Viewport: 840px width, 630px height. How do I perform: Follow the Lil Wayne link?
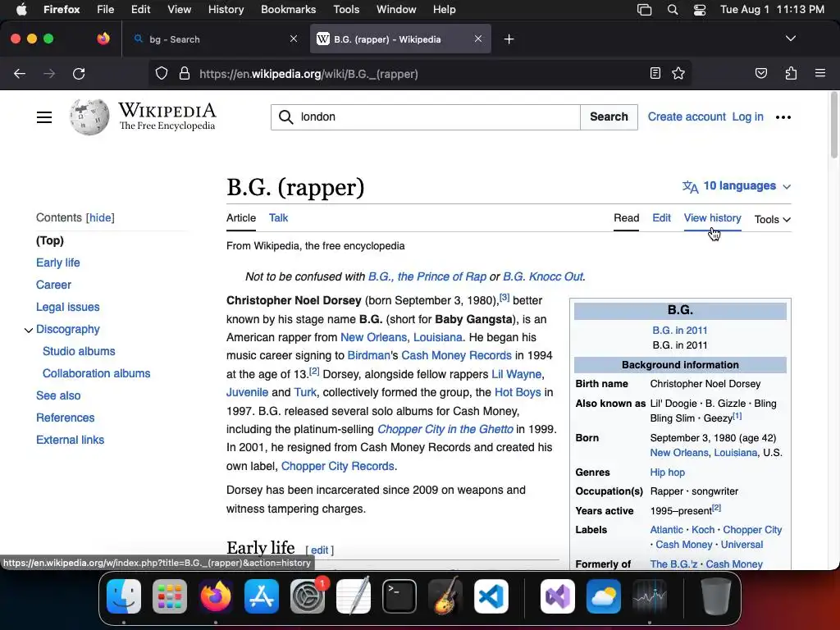pos(517,374)
